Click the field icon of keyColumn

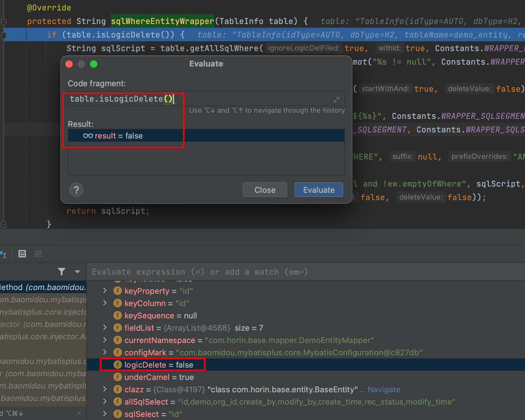click(x=118, y=303)
